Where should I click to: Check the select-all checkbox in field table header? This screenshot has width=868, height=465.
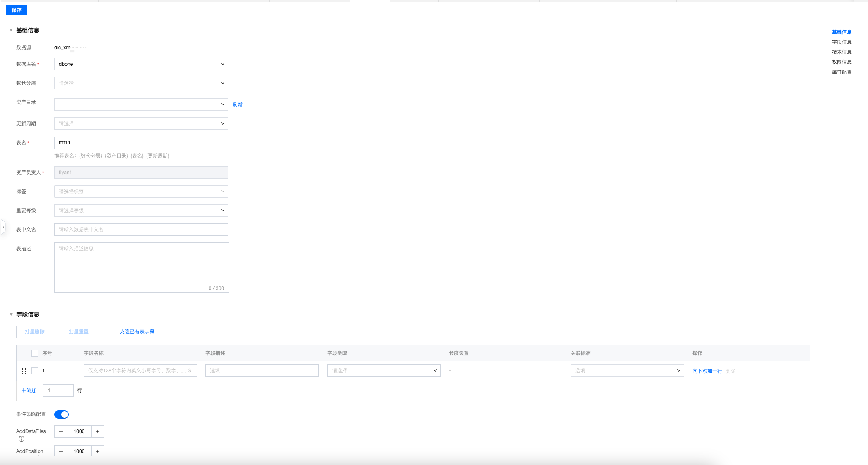pos(35,353)
